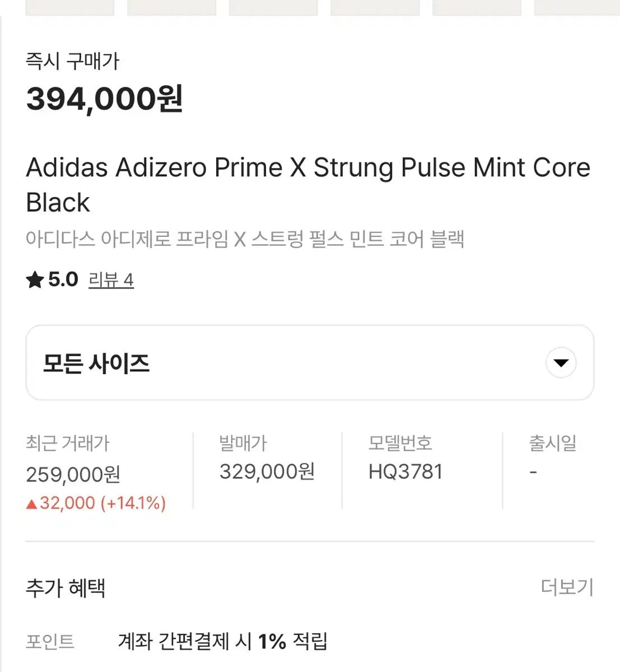Screen dimensions: 620x672
Task: Click the model number HQ3781
Action: (x=405, y=472)
